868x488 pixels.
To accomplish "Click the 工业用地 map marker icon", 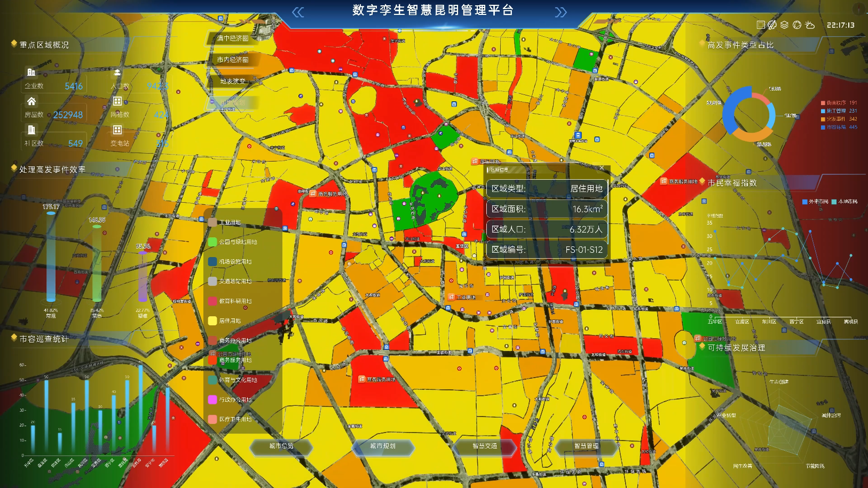I will click(x=451, y=297).
